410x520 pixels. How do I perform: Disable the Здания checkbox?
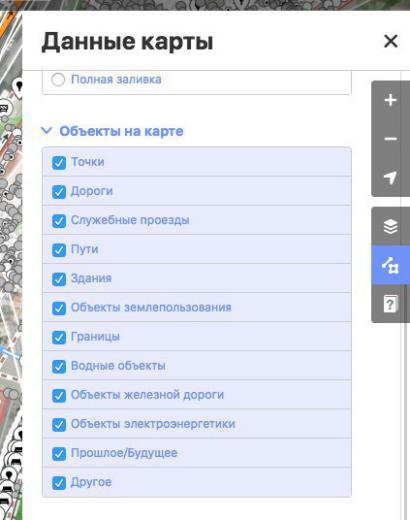coord(59,279)
